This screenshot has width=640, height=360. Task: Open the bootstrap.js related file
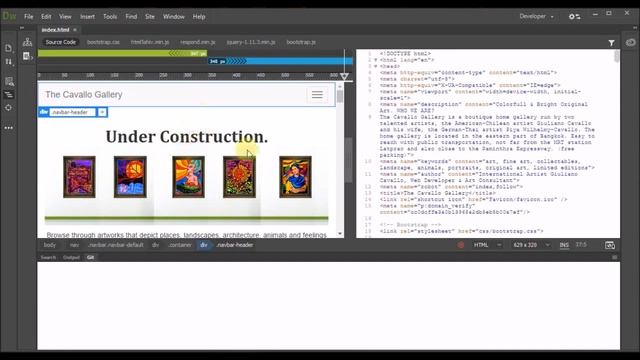(x=301, y=42)
